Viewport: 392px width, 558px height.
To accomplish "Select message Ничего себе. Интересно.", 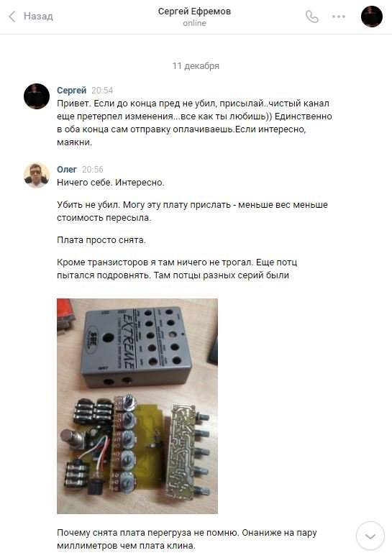I will [111, 183].
